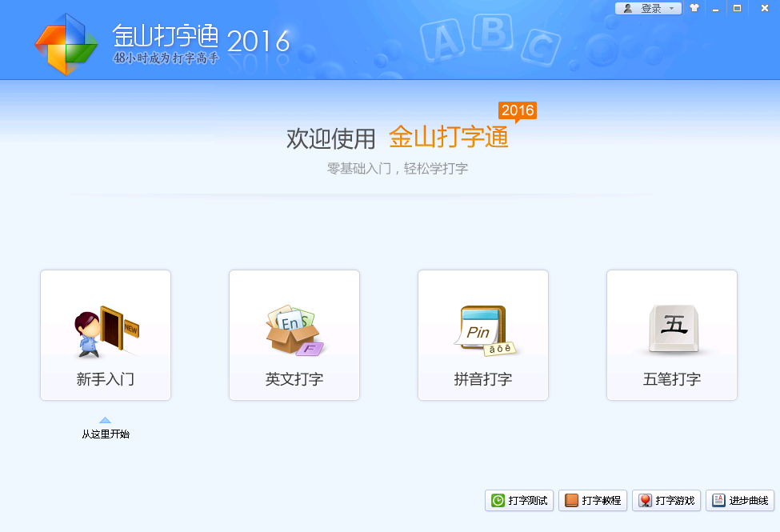Open 打字教程 typing tutorial
Viewport: 780px width, 532px height.
(593, 500)
